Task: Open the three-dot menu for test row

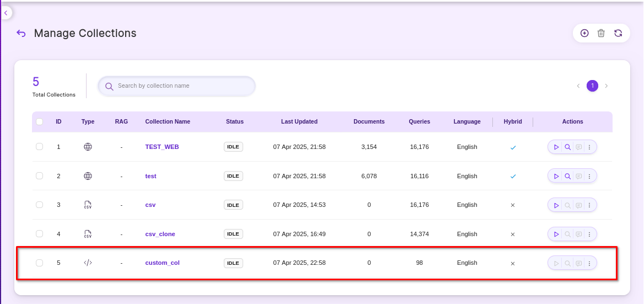Action: (589, 176)
